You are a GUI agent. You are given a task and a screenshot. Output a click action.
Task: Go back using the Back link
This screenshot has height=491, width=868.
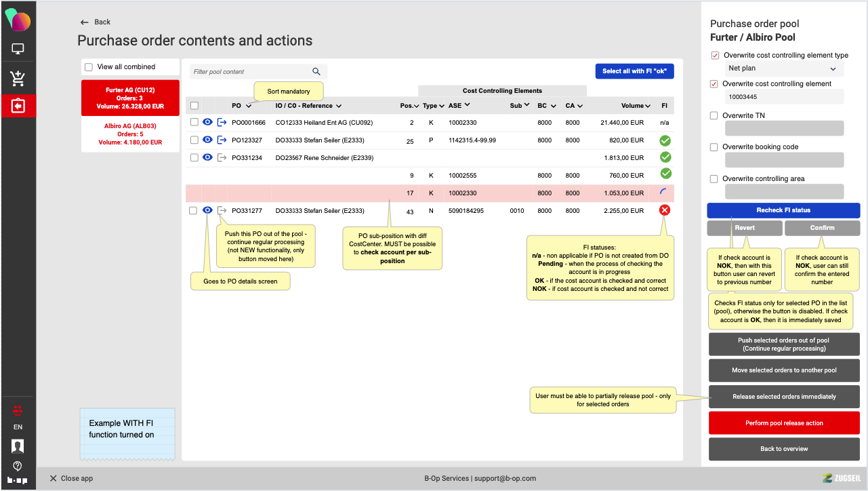pyautogui.click(x=96, y=22)
